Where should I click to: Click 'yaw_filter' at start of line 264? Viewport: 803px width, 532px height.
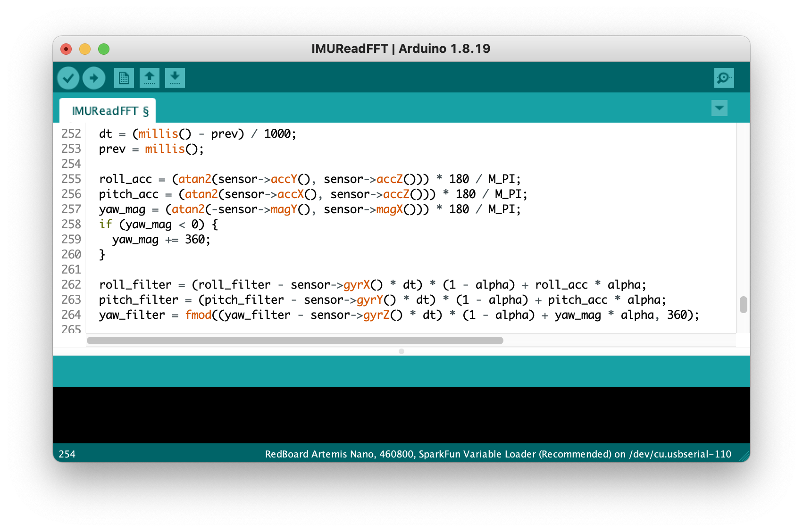point(132,315)
